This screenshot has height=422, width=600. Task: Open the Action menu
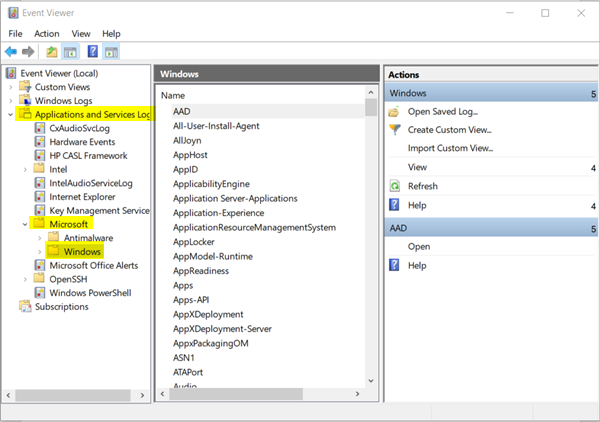pyautogui.click(x=47, y=34)
